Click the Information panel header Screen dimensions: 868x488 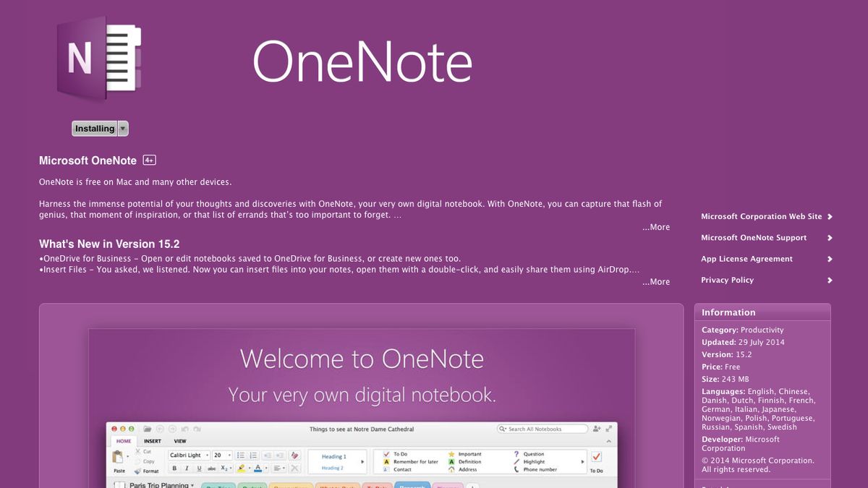(762, 312)
